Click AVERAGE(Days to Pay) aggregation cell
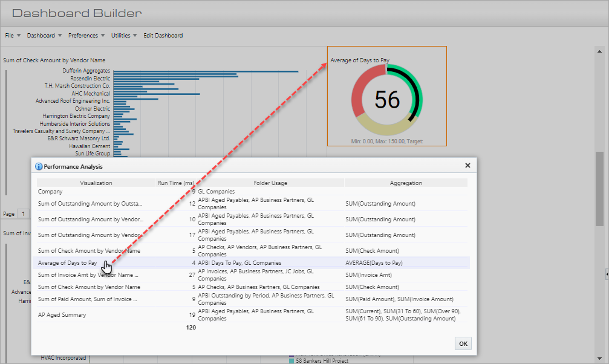This screenshot has height=364, width=609. click(x=374, y=263)
